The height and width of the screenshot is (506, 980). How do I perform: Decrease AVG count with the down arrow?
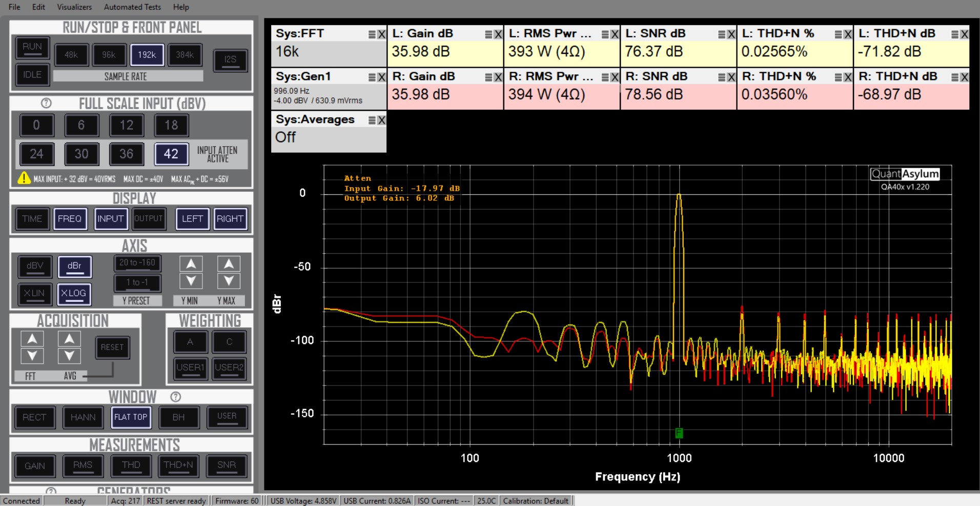point(69,355)
